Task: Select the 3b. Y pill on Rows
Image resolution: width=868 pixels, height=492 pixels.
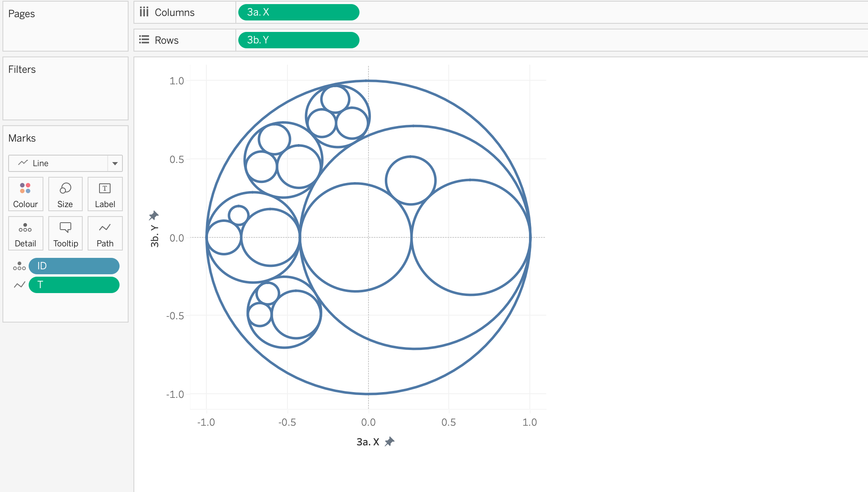Action: tap(298, 40)
